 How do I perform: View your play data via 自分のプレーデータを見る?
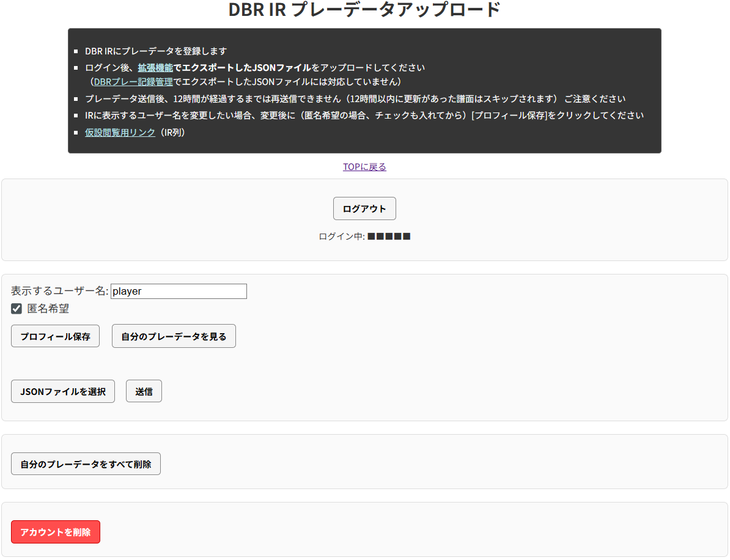tap(174, 336)
